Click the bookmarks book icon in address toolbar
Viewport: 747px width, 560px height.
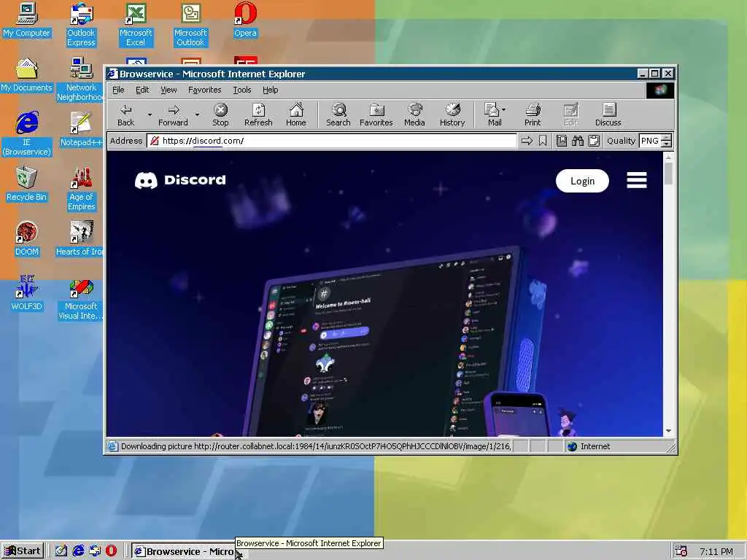[562, 141]
